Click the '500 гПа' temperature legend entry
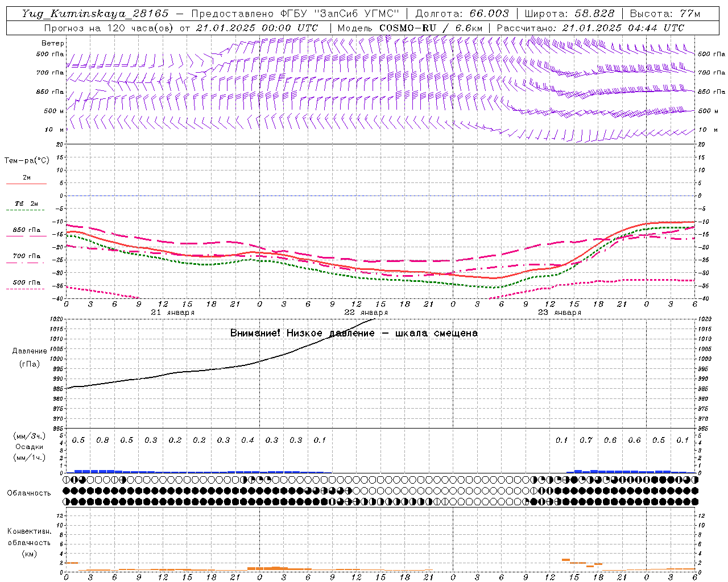This screenshot has height=582, width=728. tap(27, 282)
